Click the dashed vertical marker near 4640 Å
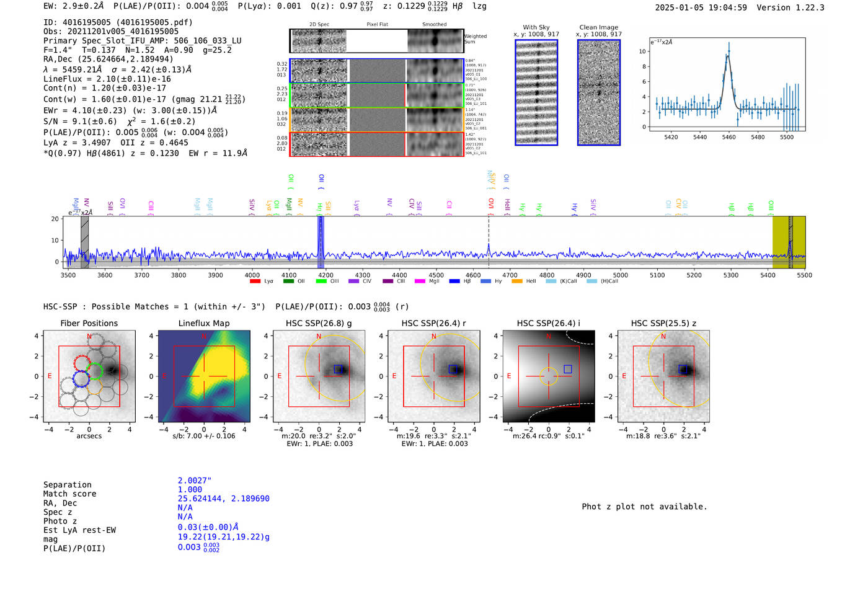868x591 pixels. 489,242
